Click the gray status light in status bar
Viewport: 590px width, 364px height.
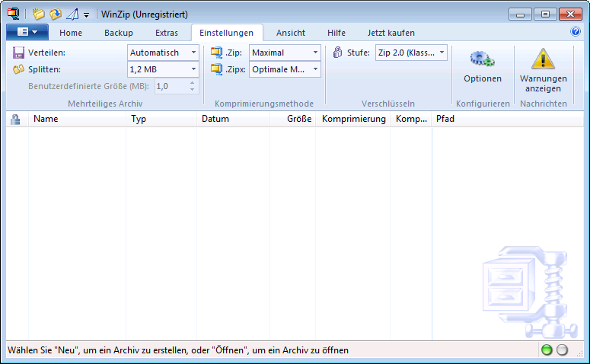point(562,350)
